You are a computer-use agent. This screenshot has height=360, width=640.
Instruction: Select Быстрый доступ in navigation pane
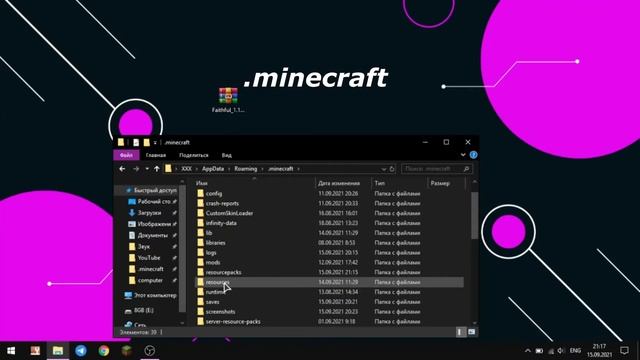click(x=155, y=190)
